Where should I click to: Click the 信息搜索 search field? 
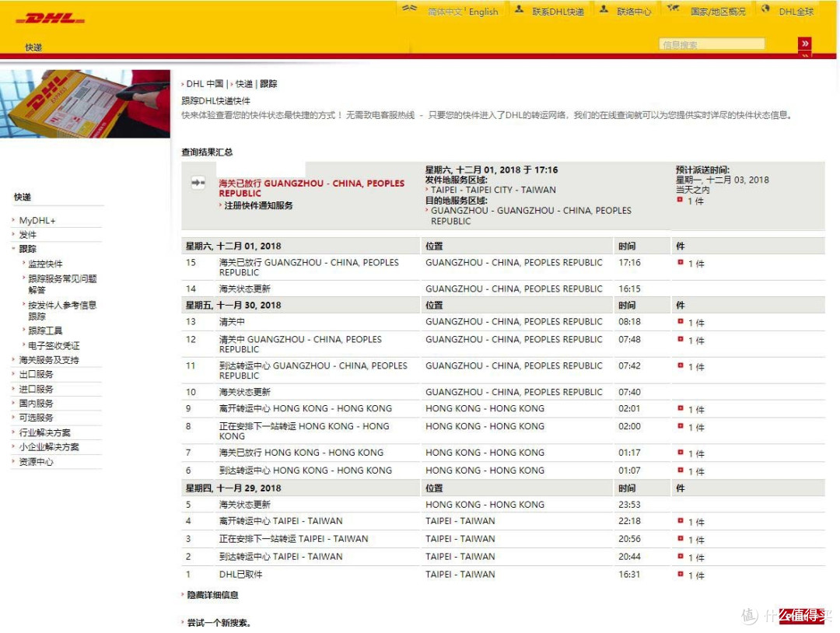[x=712, y=44]
